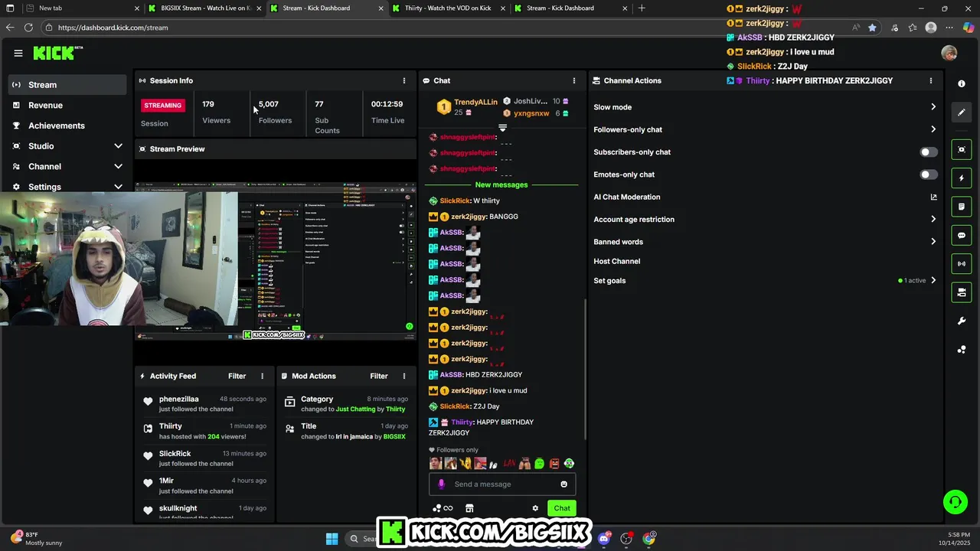Open AI Chat Moderation external link icon
This screenshot has width=980, height=551.
(933, 197)
